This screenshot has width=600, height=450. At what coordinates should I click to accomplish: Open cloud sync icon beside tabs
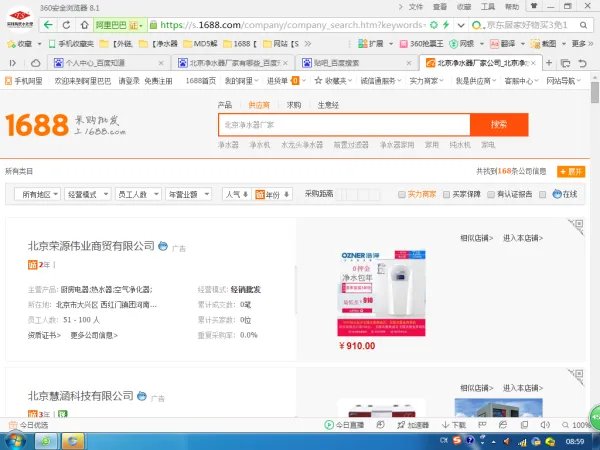coord(35,63)
